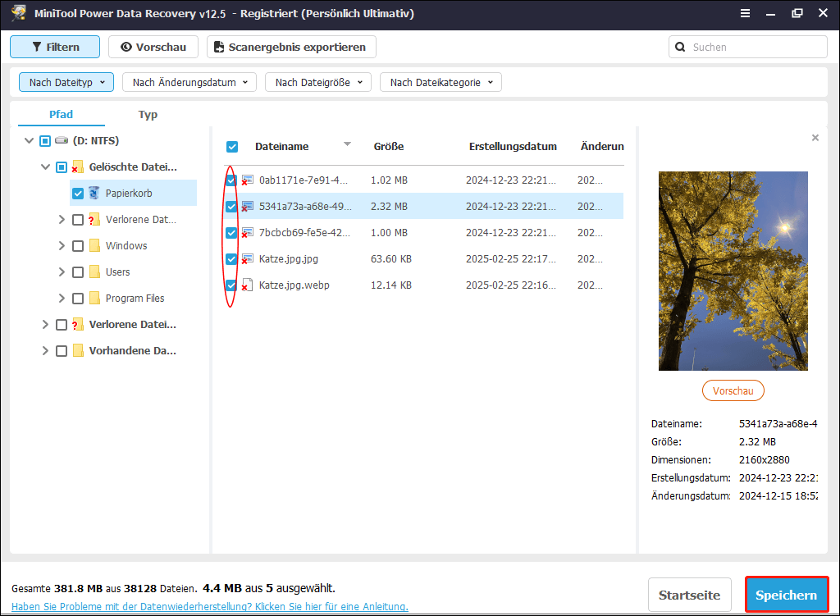Check the Program Files checkbox
Screen dimensions: 840x616
pyautogui.click(x=78, y=299)
